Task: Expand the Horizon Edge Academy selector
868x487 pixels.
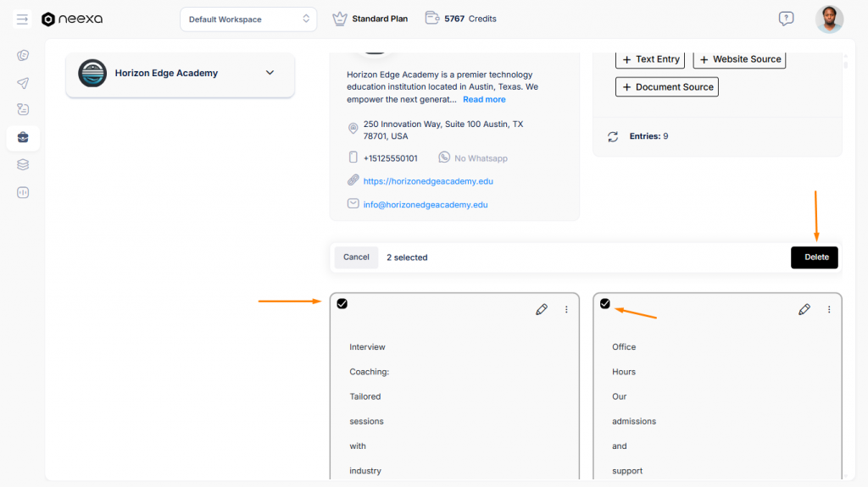Action: coord(270,73)
